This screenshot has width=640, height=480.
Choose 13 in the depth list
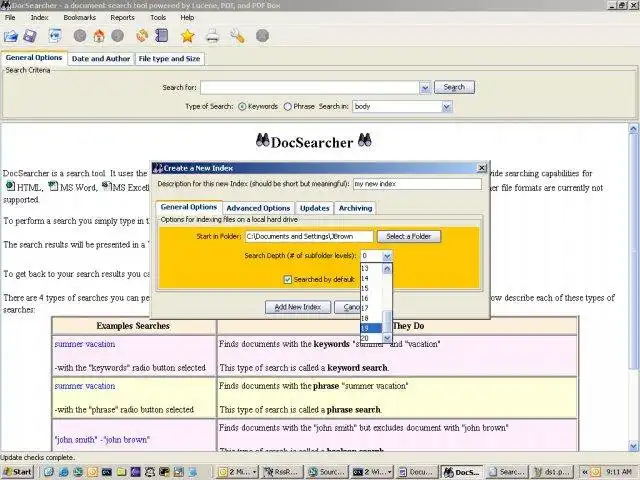371,268
